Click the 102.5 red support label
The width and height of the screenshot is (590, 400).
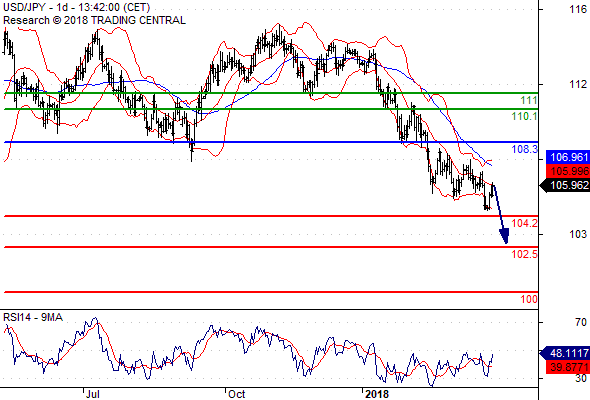tap(525, 254)
